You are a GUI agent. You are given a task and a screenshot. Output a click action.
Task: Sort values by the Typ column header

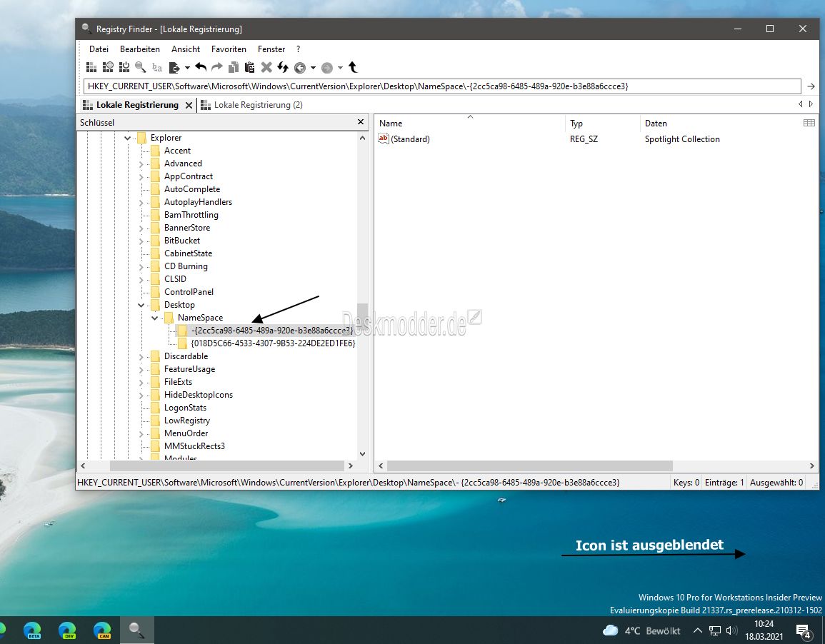pos(603,124)
